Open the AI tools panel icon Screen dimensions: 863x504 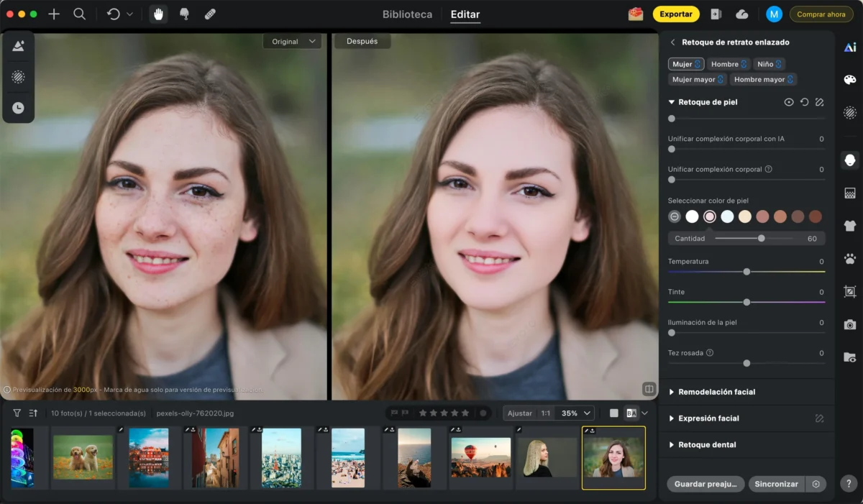[850, 47]
